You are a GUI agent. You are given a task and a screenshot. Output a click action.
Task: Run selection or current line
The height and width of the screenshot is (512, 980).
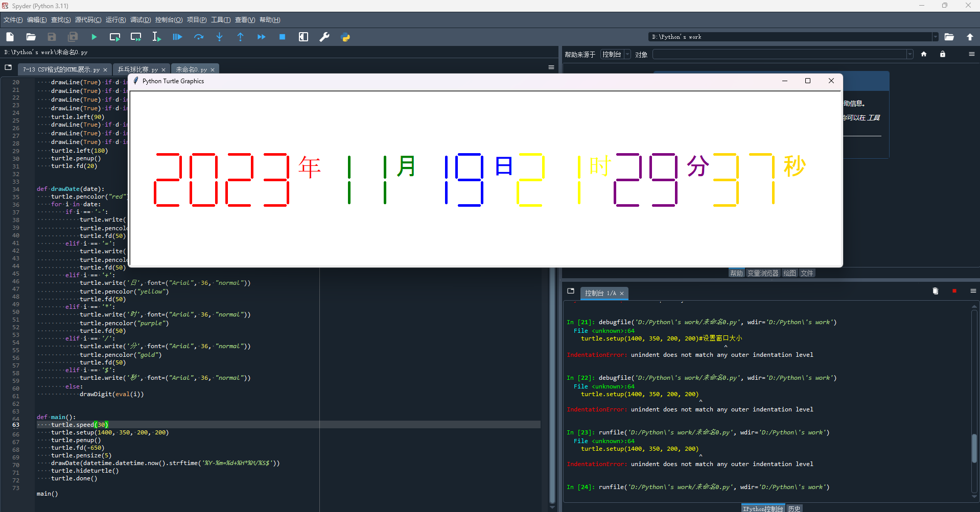[x=156, y=37]
